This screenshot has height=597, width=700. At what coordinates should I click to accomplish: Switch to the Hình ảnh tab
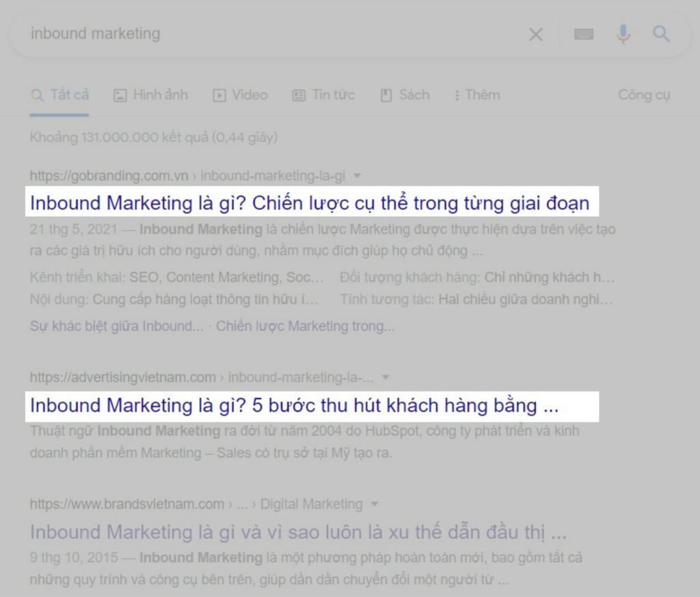[150, 95]
